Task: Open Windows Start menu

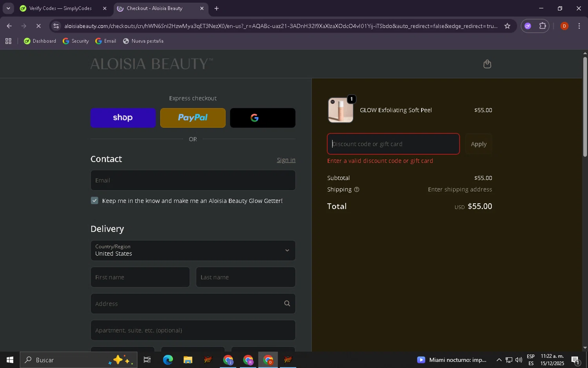Action: tap(10, 360)
